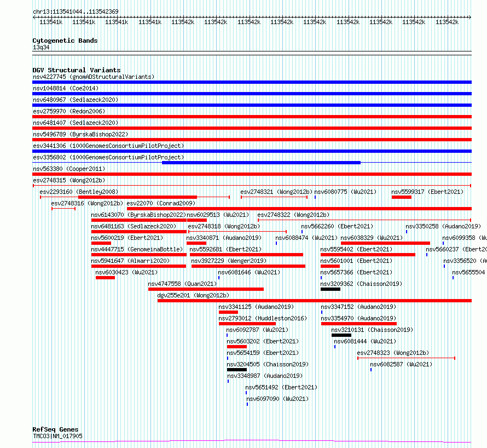Image resolution: width=487 pixels, height=448 pixels.
Task: Select the nsv1048814 (Coe2014) variant label
Action: click(66, 88)
